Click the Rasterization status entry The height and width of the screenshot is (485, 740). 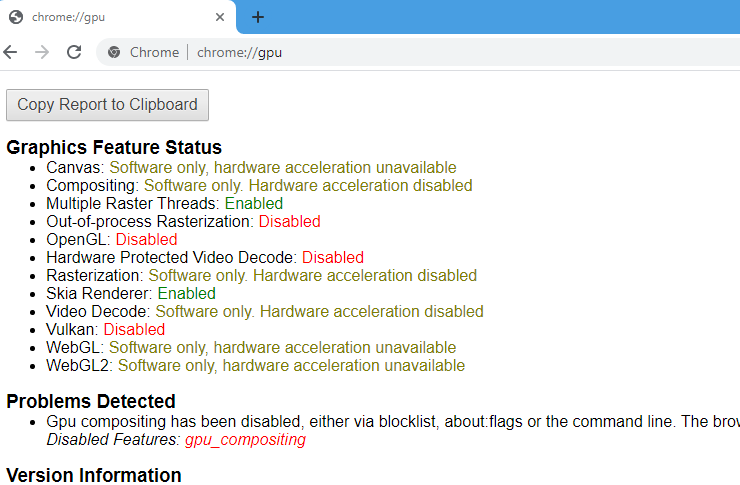tap(261, 275)
